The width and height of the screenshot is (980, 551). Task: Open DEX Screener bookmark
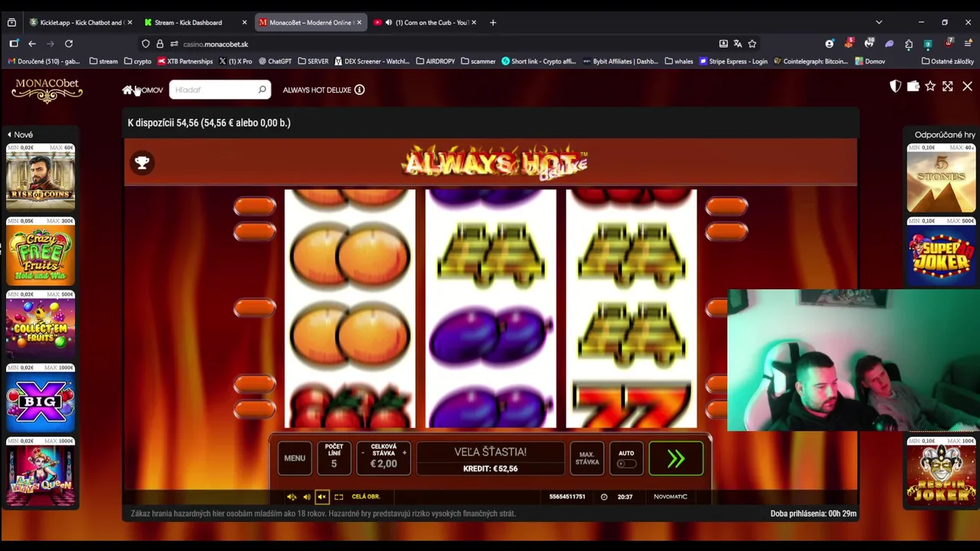371,61
